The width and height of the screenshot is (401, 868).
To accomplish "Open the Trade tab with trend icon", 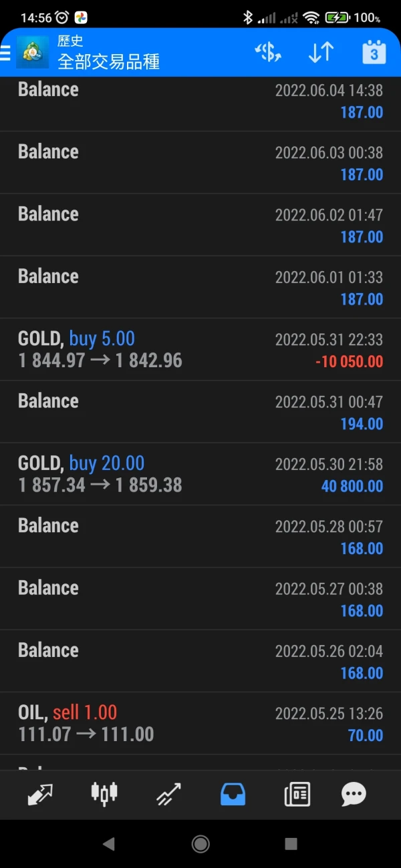I will click(168, 794).
